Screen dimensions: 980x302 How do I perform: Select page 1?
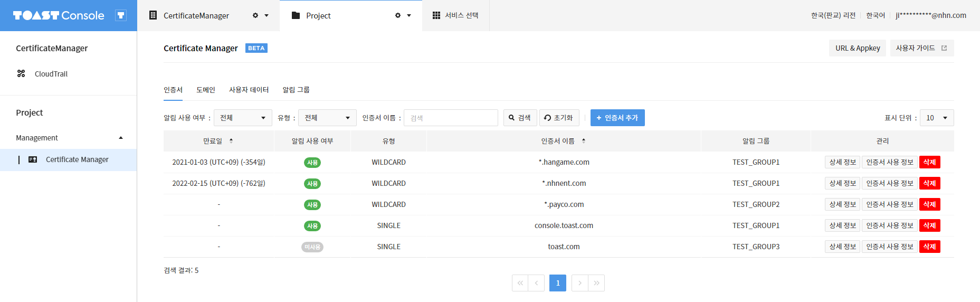pyautogui.click(x=558, y=283)
